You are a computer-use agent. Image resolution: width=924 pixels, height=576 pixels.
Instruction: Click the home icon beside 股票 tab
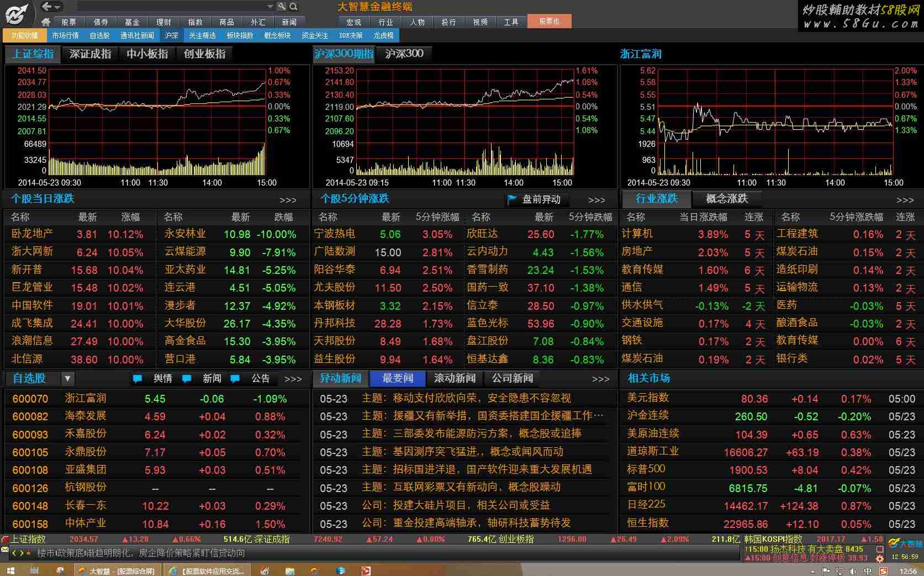(46, 22)
